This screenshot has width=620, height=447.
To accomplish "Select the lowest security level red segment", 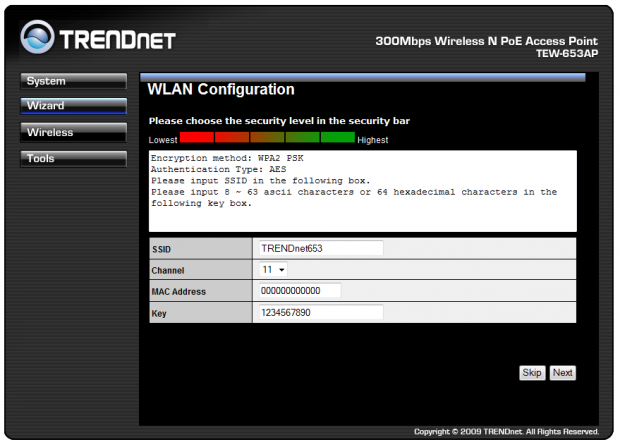I will [x=197, y=137].
